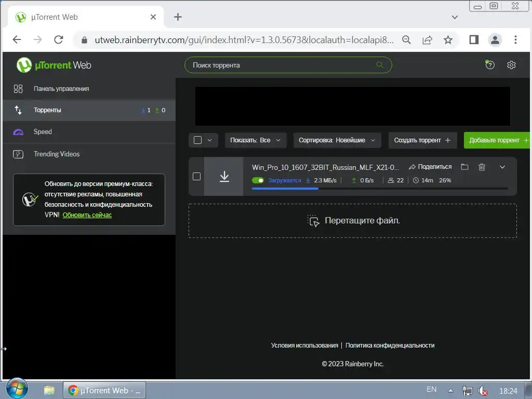532x399 pixels.
Task: Click the browser address bar URL
Action: (244, 40)
